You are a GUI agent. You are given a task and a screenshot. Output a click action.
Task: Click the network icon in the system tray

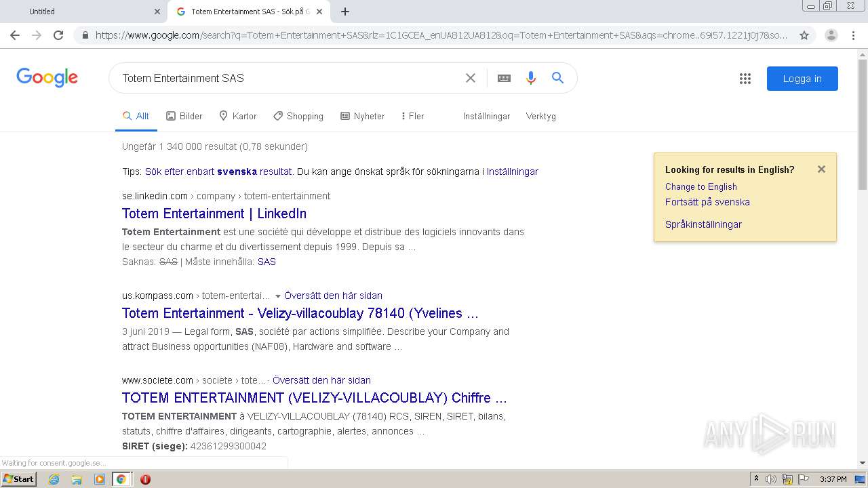pyautogui.click(x=787, y=479)
